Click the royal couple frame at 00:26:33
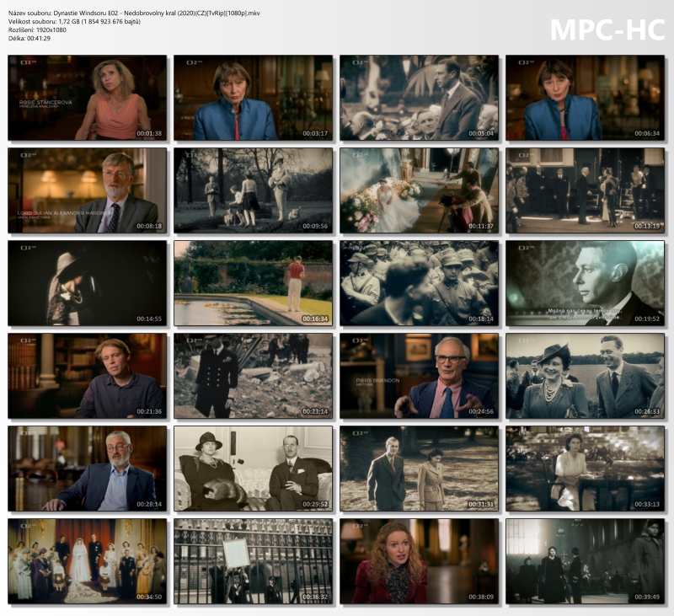Image resolution: width=674 pixels, height=616 pixels. [585, 376]
